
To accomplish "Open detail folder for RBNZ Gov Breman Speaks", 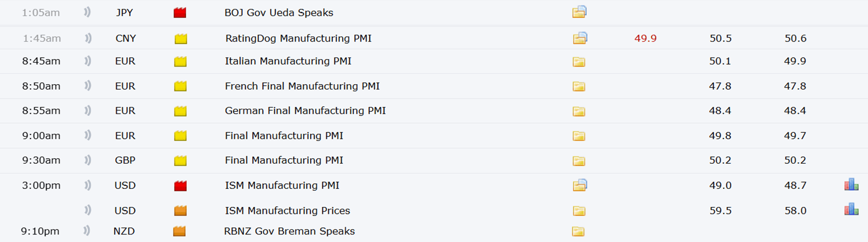I will click(x=578, y=231).
